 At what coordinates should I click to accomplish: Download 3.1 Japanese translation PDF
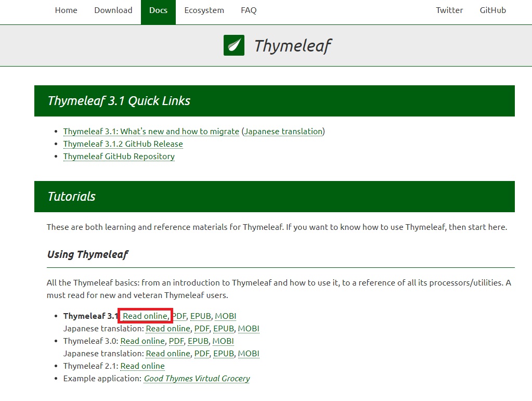202,328
